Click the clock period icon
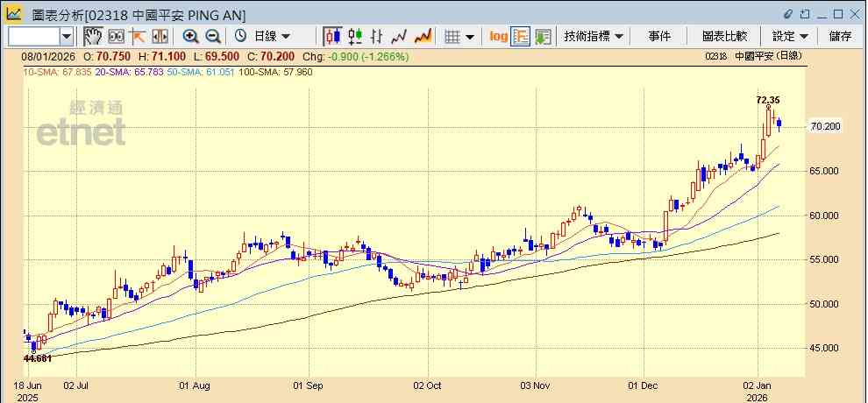This screenshot has width=868, height=403. (x=240, y=37)
